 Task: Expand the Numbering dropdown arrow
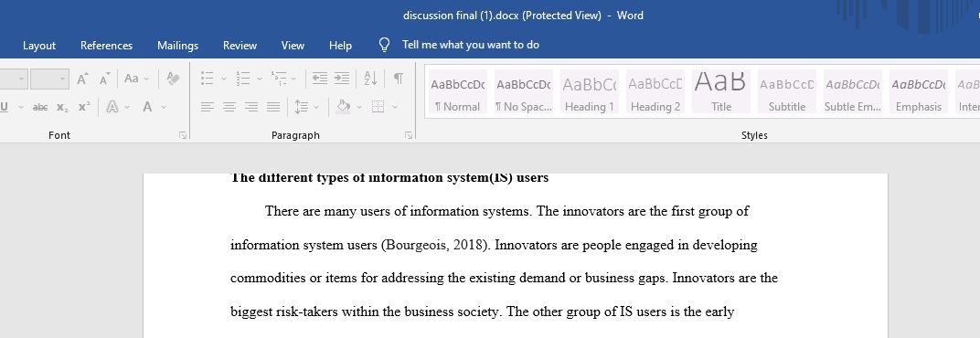(x=259, y=79)
